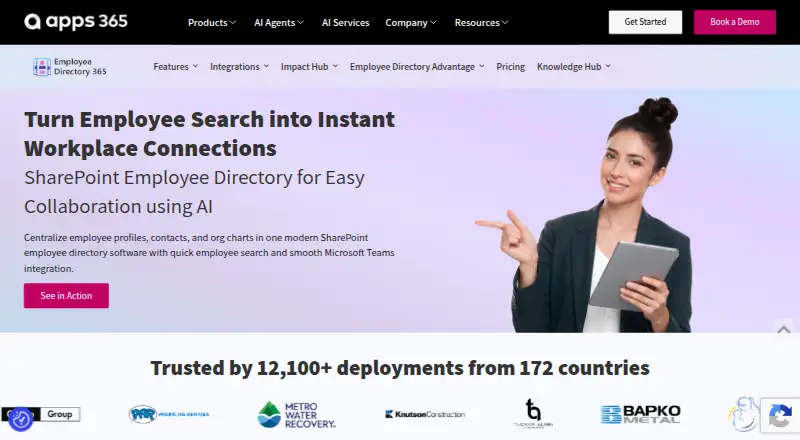The image size is (800, 440).
Task: Click 'Trusted by 12,100+ deployments' heading
Action: pos(400,368)
